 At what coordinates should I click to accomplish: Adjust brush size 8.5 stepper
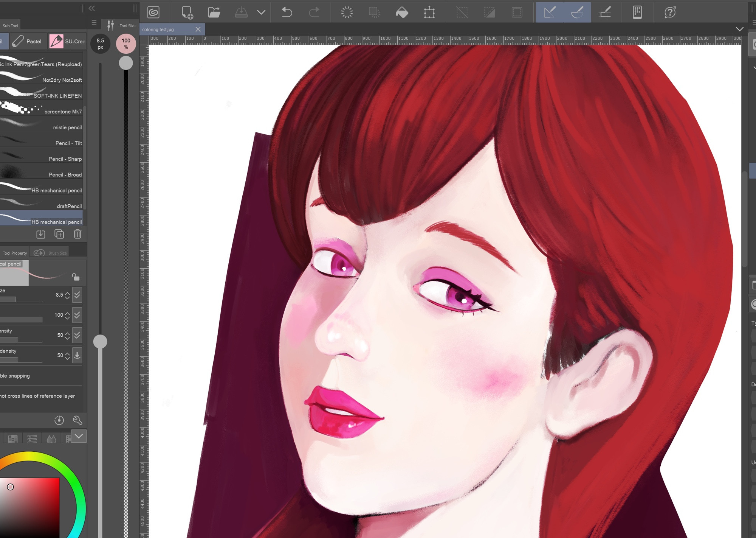67,295
